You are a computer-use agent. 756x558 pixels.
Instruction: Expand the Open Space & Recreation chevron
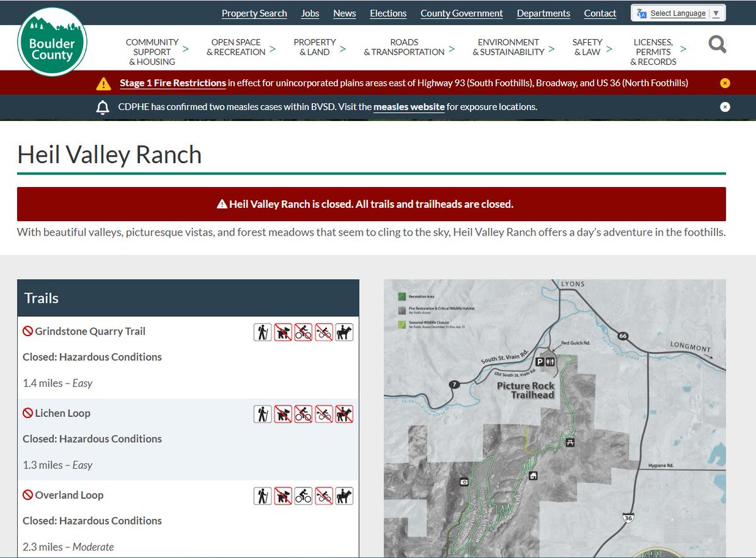coord(272,48)
